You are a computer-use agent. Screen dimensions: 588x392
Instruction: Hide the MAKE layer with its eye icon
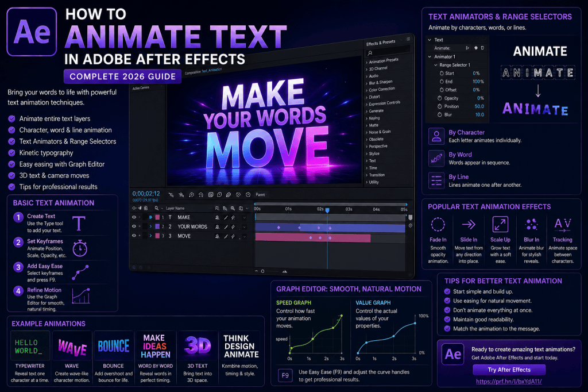pos(134,217)
